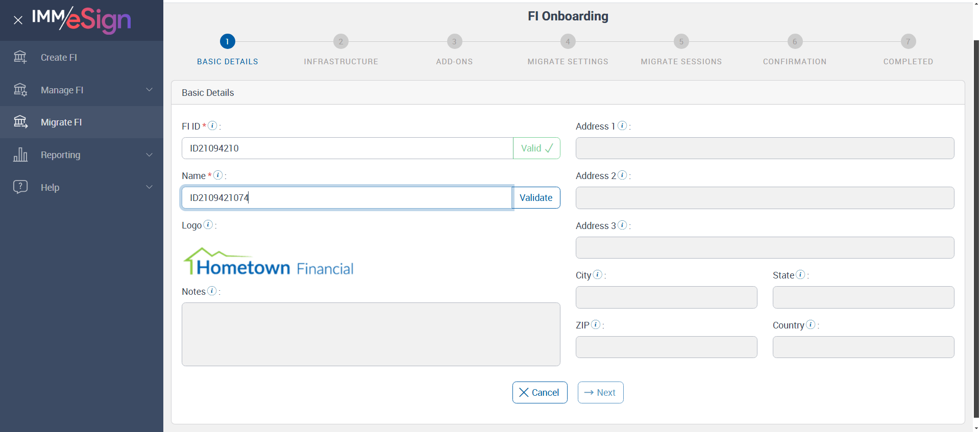Click the Address 1 info icon
This screenshot has width=980, height=432.
(x=622, y=125)
